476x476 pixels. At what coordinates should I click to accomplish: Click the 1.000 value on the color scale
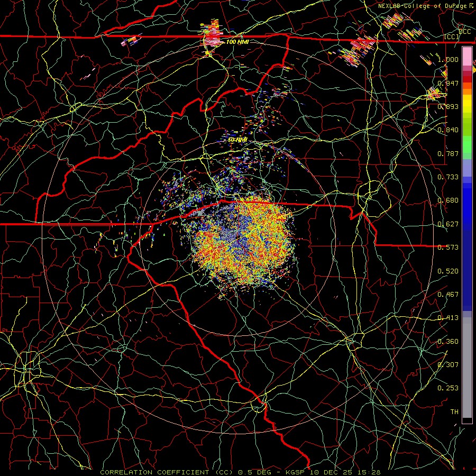tap(448, 59)
